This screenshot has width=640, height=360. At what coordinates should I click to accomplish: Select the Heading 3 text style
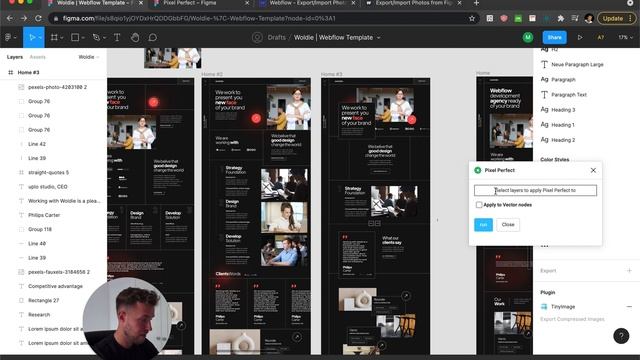(x=563, y=110)
